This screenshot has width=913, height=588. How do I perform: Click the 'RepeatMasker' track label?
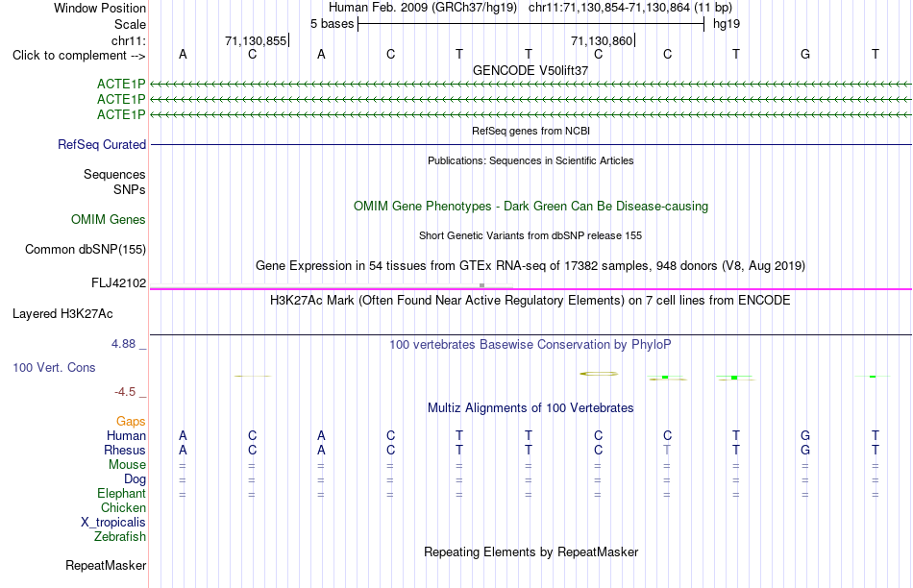click(x=106, y=565)
